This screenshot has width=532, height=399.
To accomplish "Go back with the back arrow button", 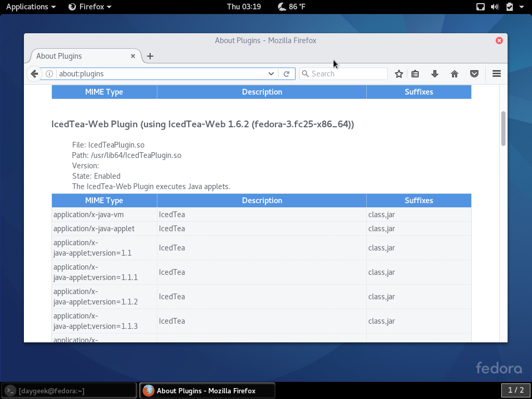I will pos(34,74).
